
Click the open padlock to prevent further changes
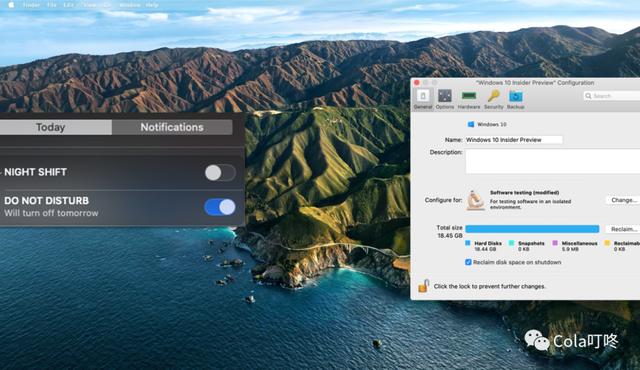coord(423,286)
